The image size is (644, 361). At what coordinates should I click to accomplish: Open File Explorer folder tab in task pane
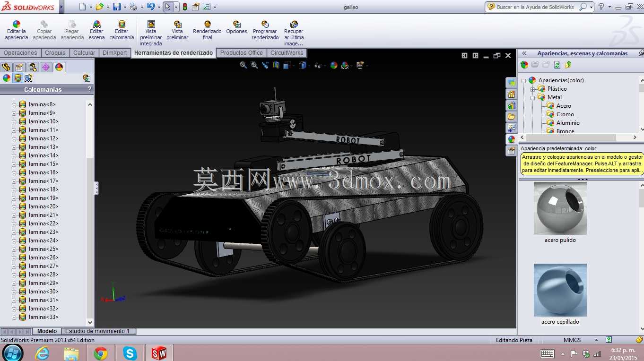[511, 117]
